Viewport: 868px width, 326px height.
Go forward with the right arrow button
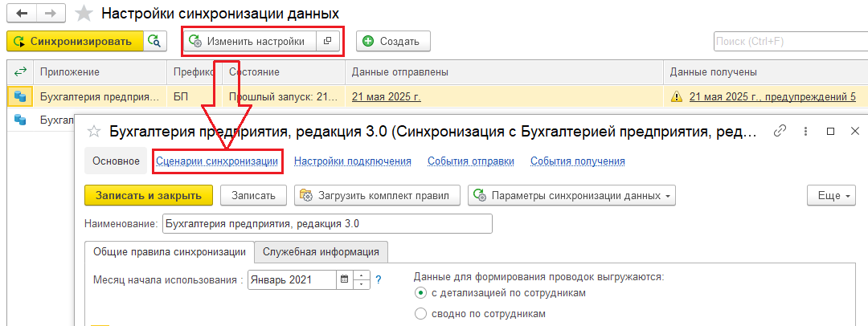coord(51,14)
